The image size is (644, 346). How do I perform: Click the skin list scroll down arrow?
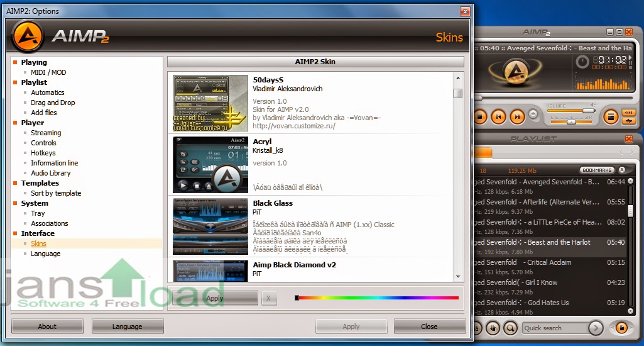coord(458,277)
